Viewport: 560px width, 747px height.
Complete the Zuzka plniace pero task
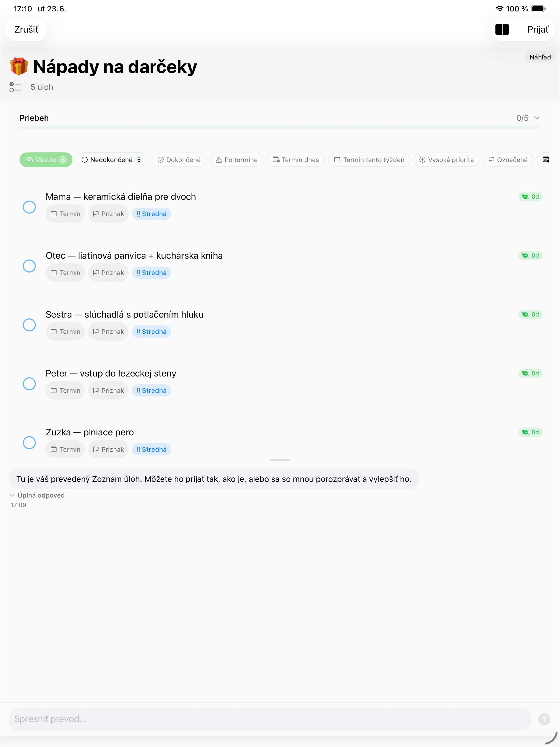pyautogui.click(x=29, y=442)
